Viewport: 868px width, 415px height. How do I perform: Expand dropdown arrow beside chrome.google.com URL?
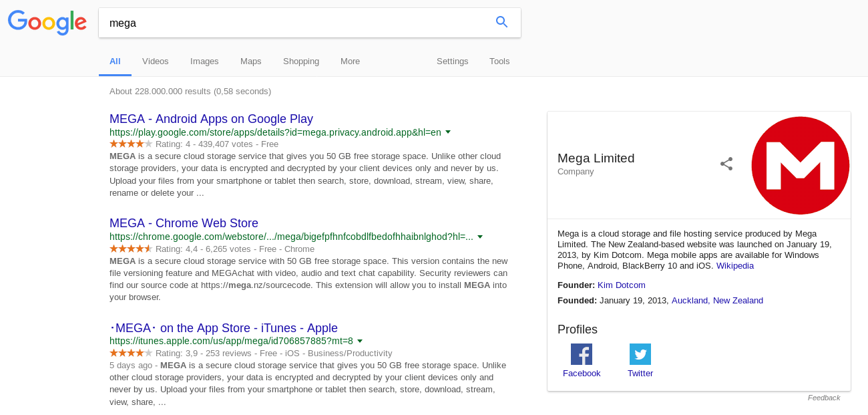coord(480,237)
